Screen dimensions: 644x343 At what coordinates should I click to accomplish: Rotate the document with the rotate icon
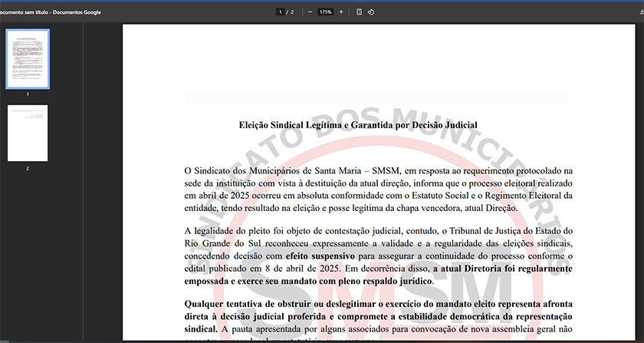[371, 12]
